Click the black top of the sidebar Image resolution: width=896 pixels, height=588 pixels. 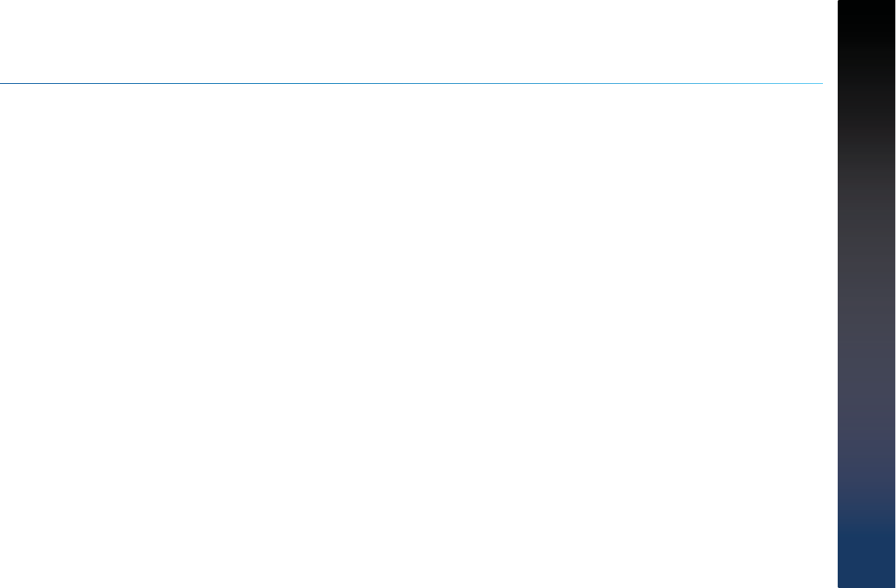(866, 23)
